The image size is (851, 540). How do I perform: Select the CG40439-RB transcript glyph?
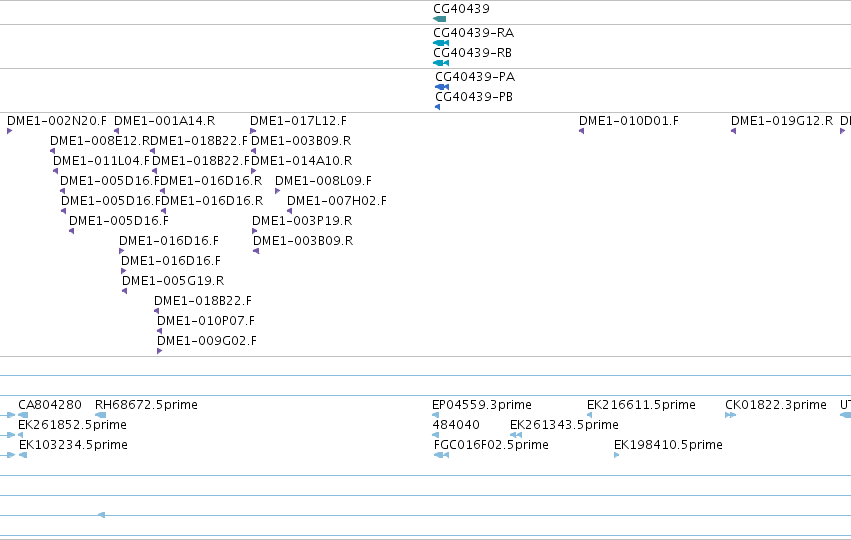pyautogui.click(x=441, y=63)
